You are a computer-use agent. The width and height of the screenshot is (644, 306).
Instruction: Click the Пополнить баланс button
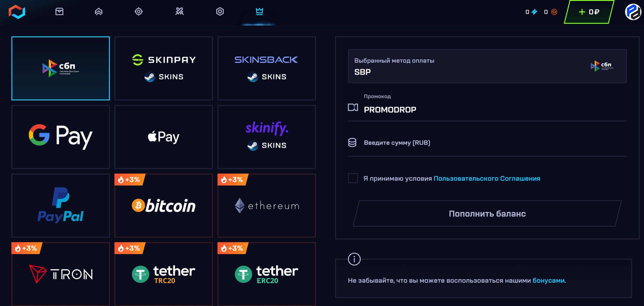[x=487, y=214]
